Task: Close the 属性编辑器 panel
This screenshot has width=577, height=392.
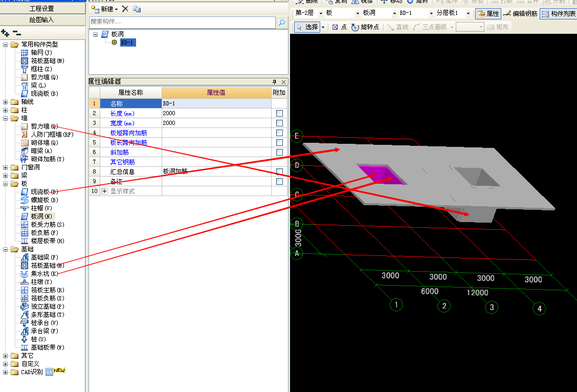Action: tap(283, 82)
